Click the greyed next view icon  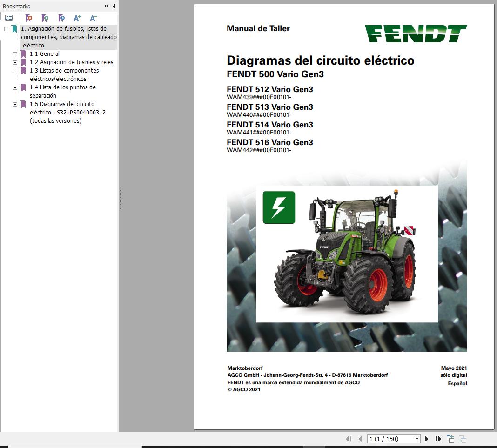[x=463, y=439]
